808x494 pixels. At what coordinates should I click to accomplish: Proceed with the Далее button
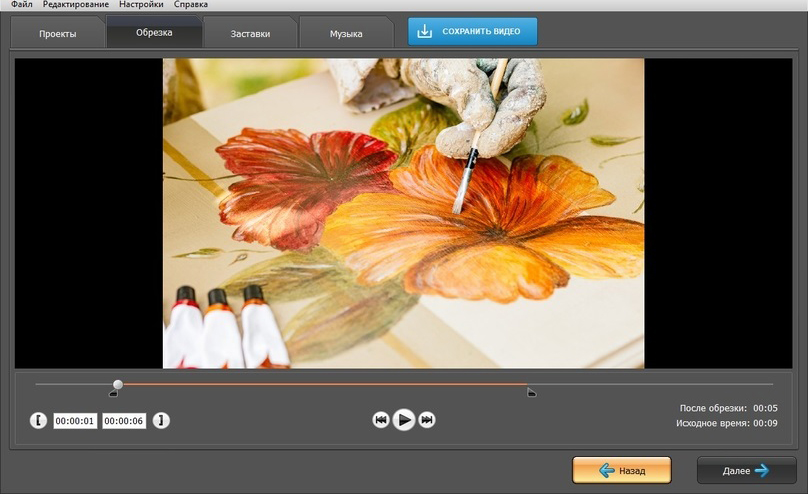click(746, 470)
